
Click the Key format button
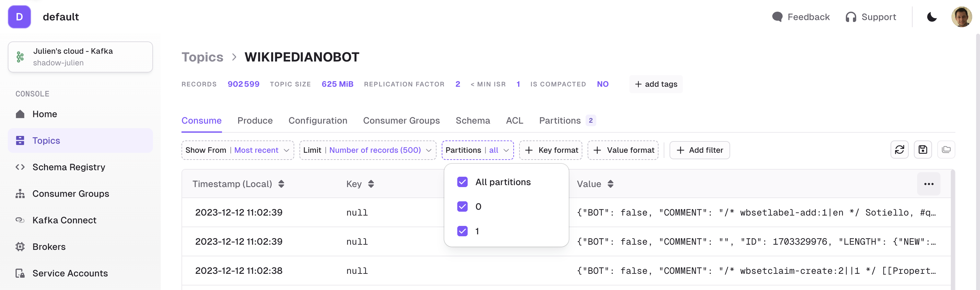coord(551,150)
